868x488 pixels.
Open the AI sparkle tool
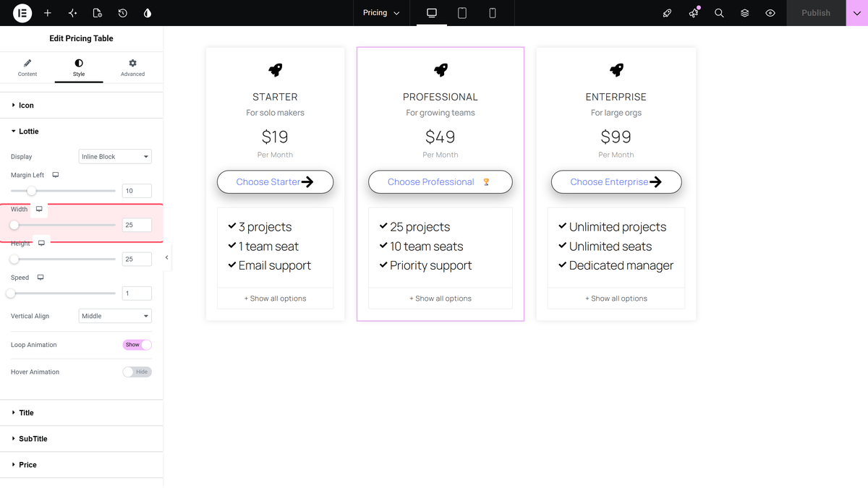(x=72, y=13)
